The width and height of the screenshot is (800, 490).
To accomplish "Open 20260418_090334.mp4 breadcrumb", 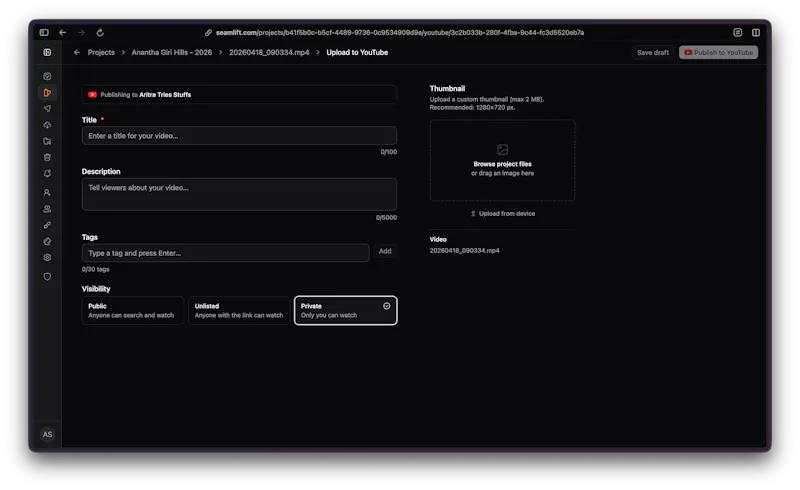I will [x=269, y=52].
